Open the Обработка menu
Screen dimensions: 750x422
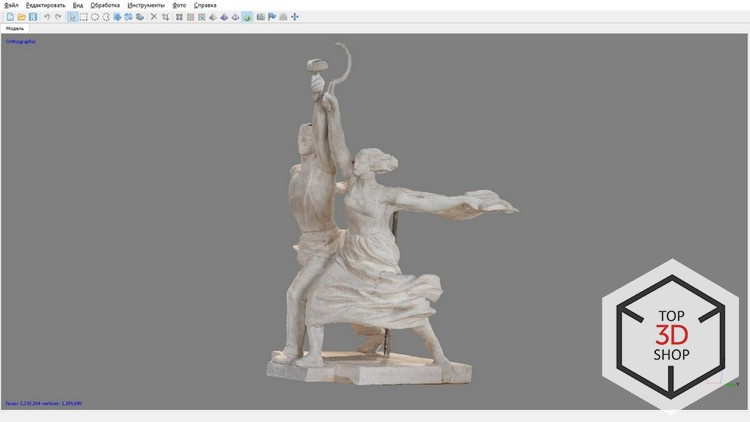pyautogui.click(x=105, y=5)
